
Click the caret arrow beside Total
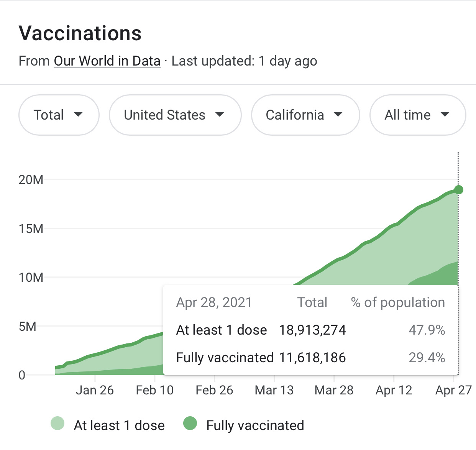[78, 114]
